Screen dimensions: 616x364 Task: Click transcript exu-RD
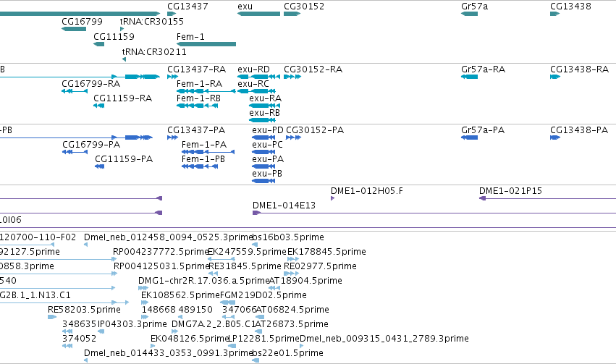click(x=253, y=69)
